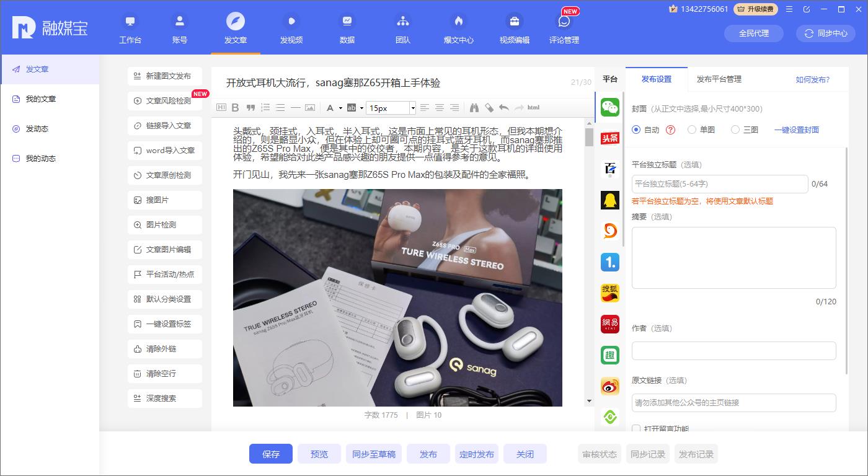
Task: Select the Weibo platform icon
Action: (610, 386)
